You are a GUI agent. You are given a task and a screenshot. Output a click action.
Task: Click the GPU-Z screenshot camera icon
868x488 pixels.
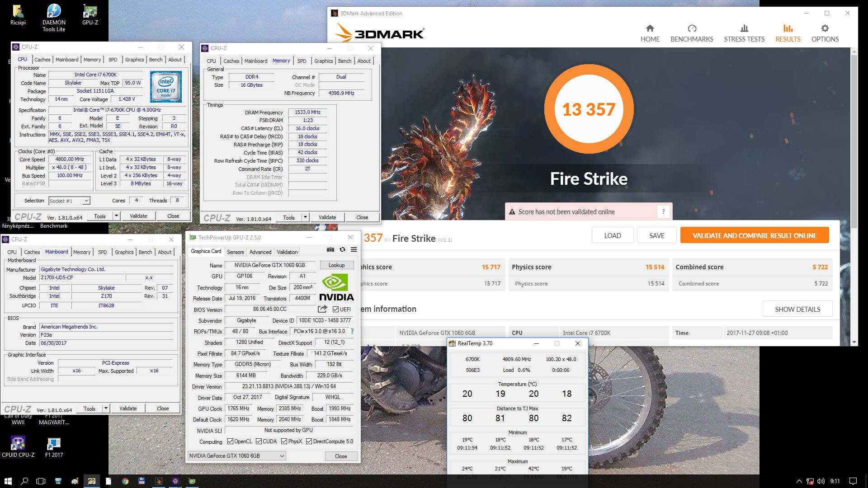pos(330,249)
